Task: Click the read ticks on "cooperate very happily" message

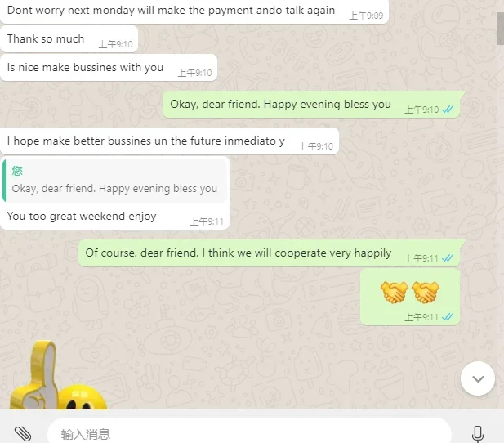Action: [448, 258]
